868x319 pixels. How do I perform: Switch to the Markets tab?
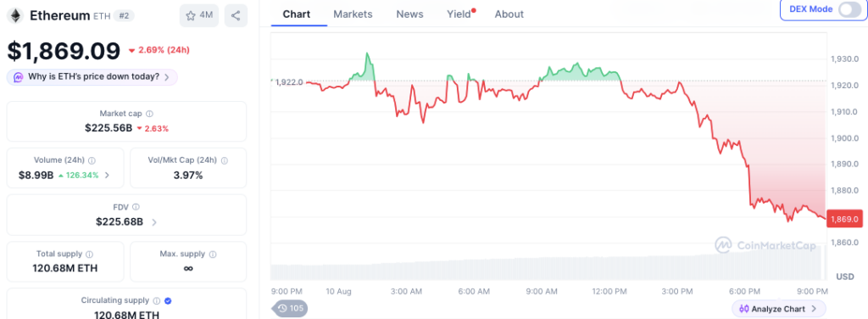point(353,14)
